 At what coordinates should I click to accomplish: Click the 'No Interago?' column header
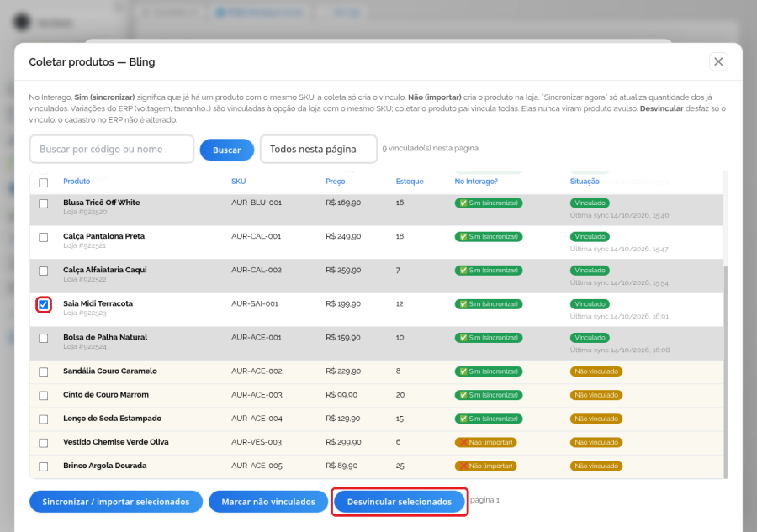tap(476, 182)
